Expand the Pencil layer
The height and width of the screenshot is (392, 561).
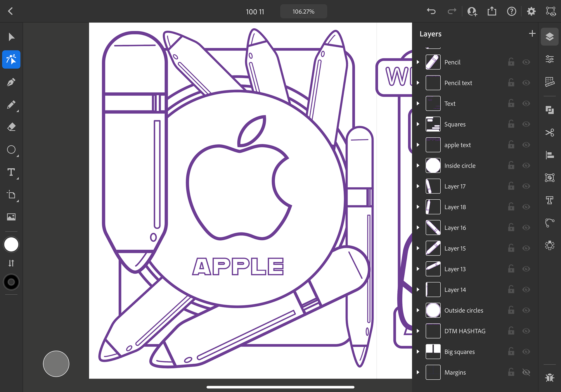coord(418,62)
